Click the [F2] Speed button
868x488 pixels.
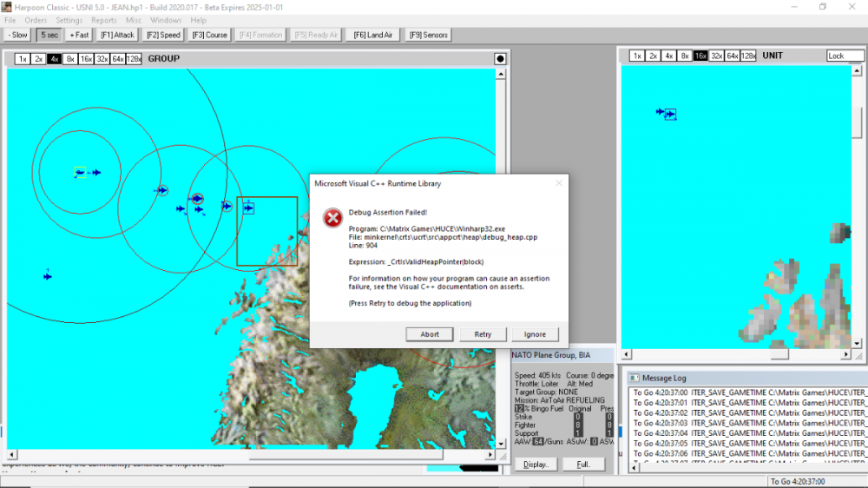click(163, 35)
